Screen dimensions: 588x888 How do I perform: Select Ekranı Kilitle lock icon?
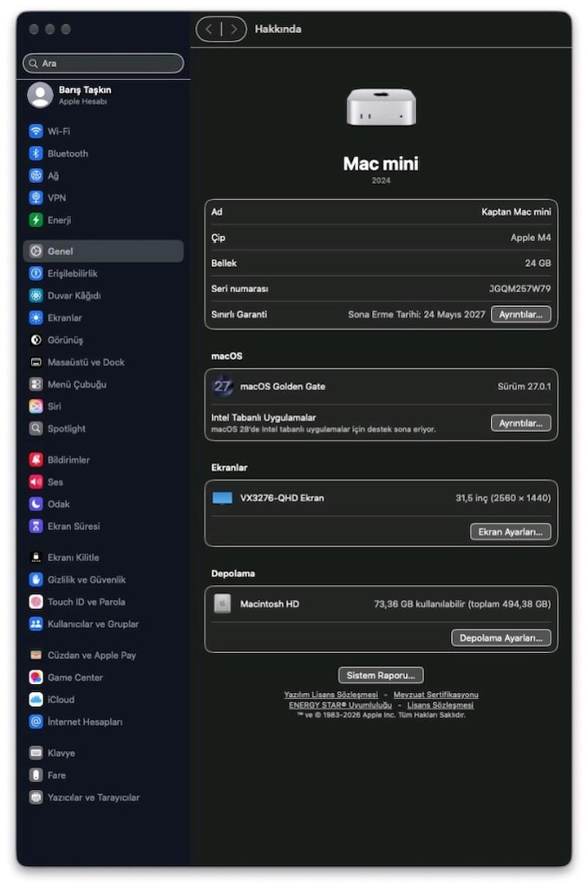point(36,558)
